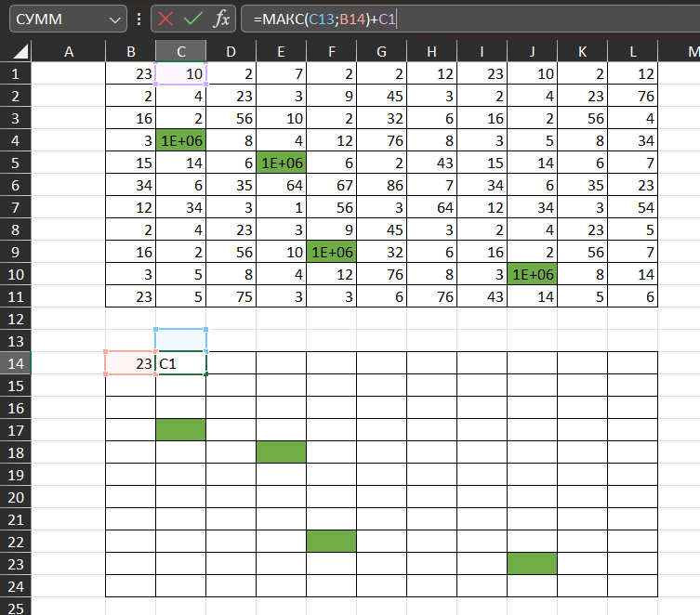Viewport: 700px width, 615px height.
Task: Confirm formula with the checkmark icon
Action: [x=193, y=19]
